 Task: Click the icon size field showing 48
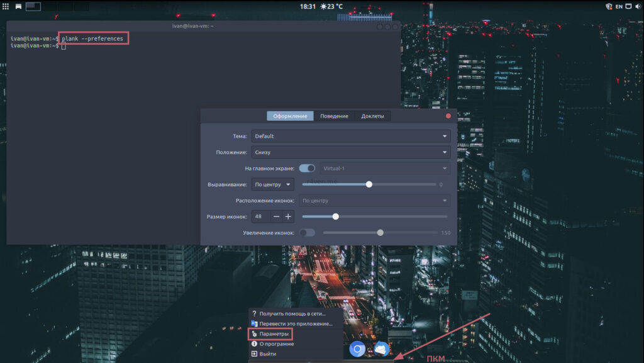[261, 216]
